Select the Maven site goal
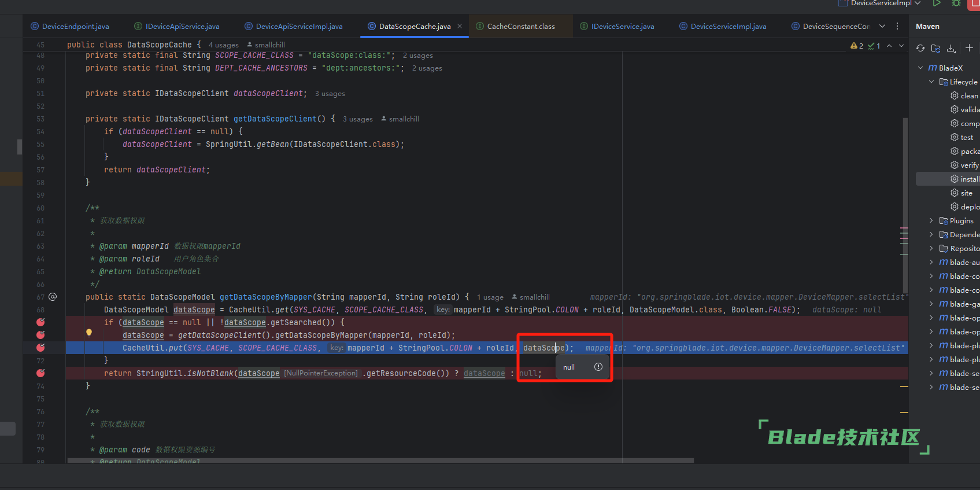The width and height of the screenshot is (980, 490). [961, 193]
